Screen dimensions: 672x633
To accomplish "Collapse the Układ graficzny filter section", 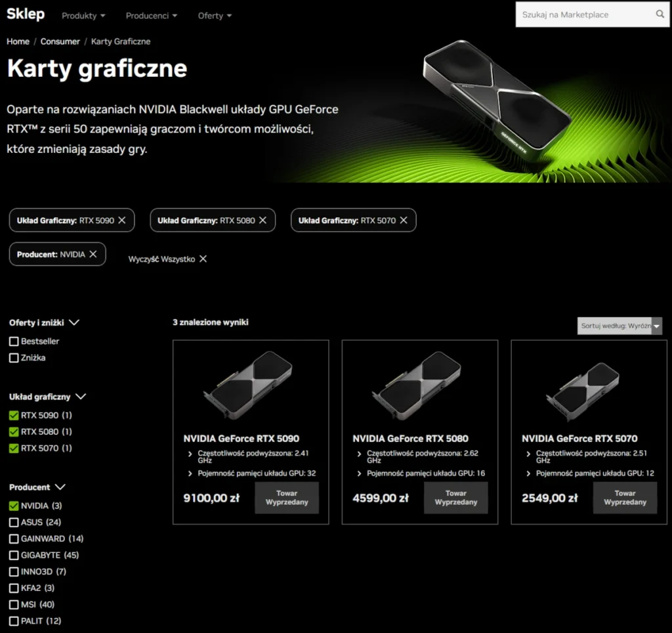I will pos(81,397).
